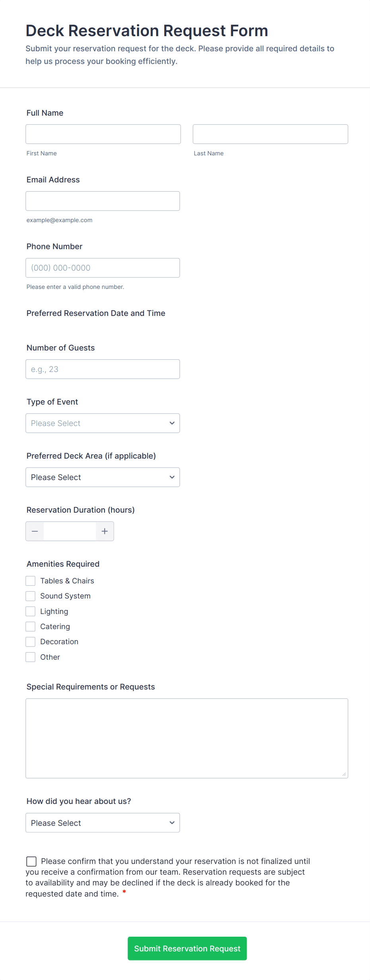This screenshot has width=370, height=980.
Task: Tick the Lighting checkbox
Action: pyautogui.click(x=31, y=611)
